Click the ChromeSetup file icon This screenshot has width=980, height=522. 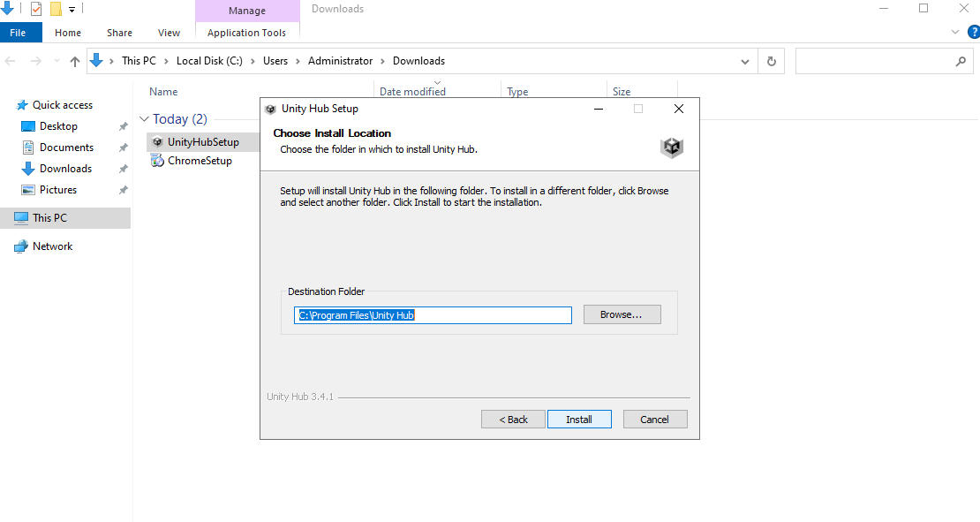coord(157,161)
